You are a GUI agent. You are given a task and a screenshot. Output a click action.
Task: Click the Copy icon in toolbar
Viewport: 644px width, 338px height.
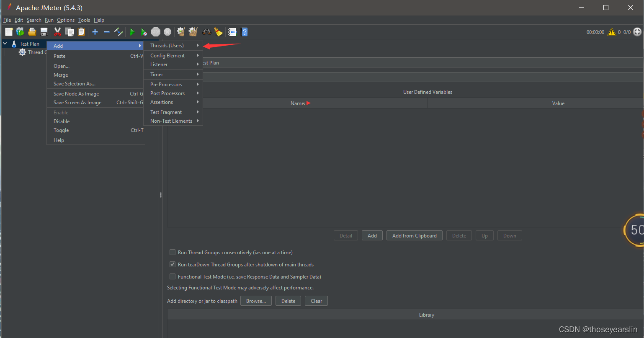click(70, 32)
